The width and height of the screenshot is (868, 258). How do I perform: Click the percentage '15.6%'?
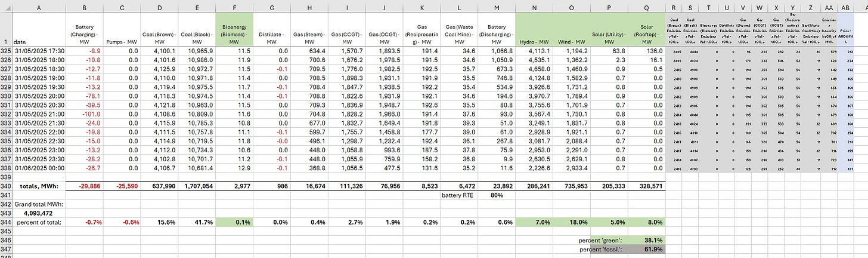pos(159,222)
